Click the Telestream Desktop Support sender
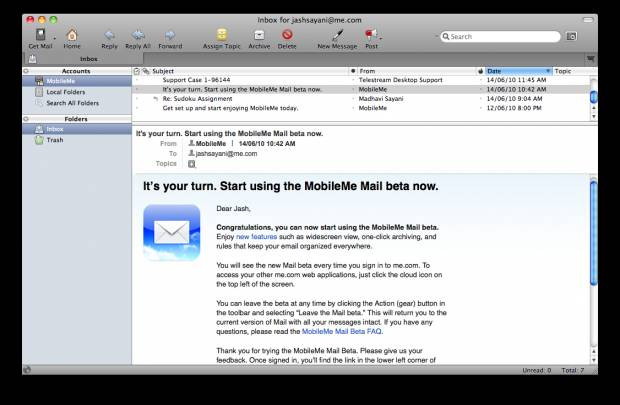620x405 pixels. click(x=401, y=80)
